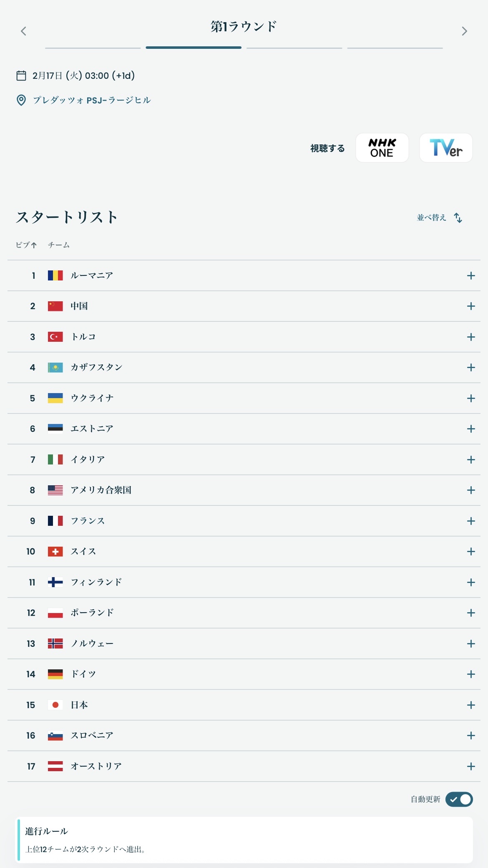Click the 並べ替え sort arrows icon
The height and width of the screenshot is (868, 488).
pos(458,217)
